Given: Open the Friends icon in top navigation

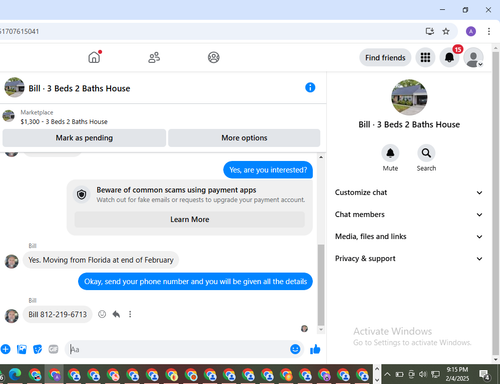Looking at the screenshot, I should (x=154, y=57).
